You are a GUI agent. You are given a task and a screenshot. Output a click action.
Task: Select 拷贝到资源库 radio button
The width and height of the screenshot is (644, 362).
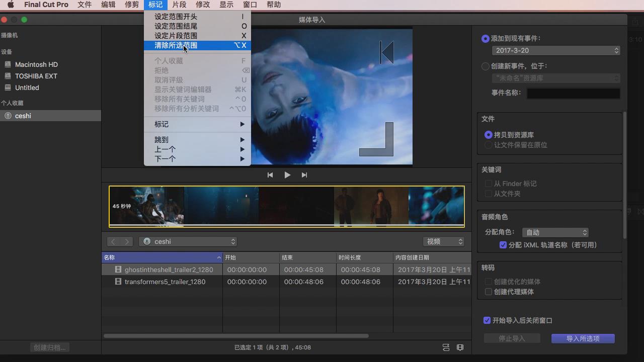[x=488, y=135]
